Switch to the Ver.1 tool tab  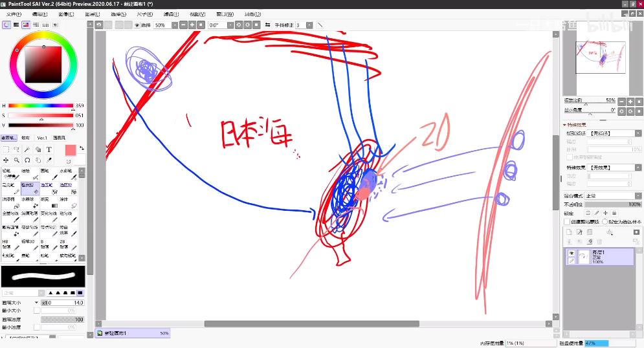pyautogui.click(x=42, y=138)
